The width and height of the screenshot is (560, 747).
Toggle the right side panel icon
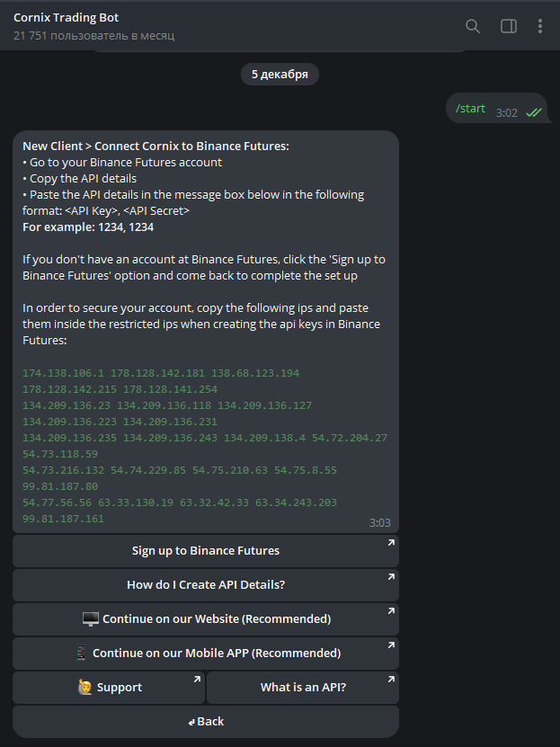509,26
